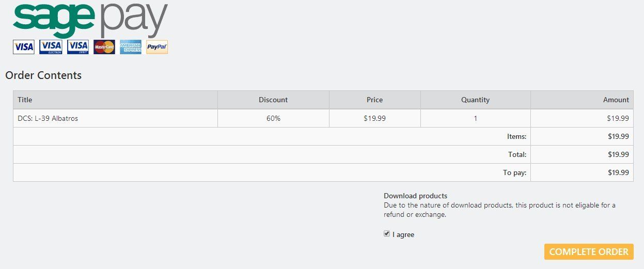Click the DCS: L-39 Albatros product title

(48, 118)
